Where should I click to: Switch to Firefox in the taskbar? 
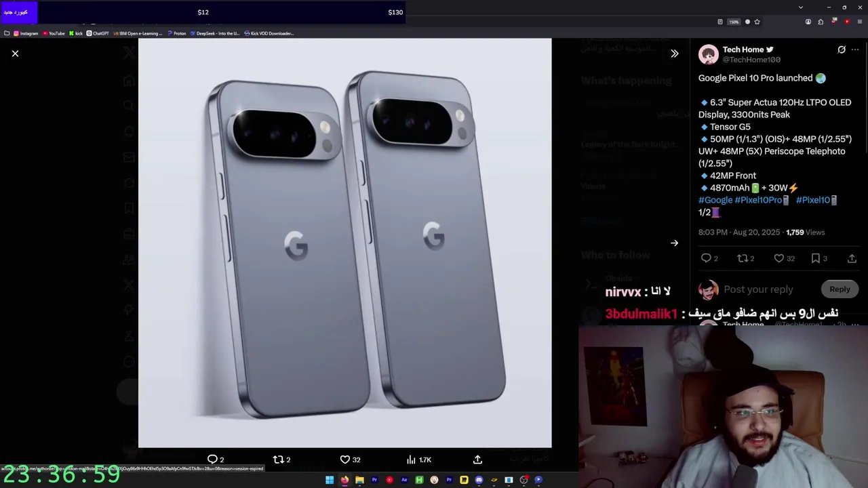tap(344, 480)
